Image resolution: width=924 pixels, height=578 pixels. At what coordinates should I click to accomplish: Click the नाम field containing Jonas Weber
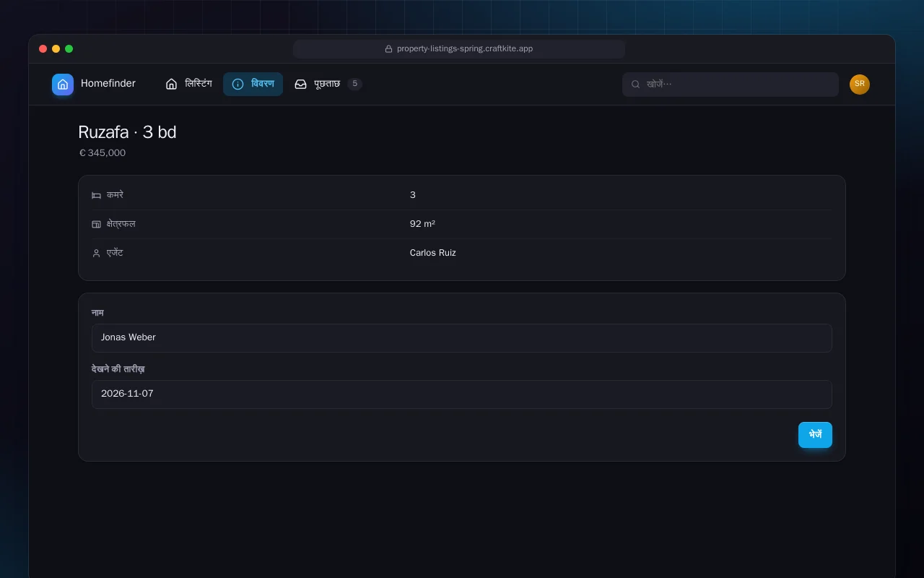click(x=462, y=338)
